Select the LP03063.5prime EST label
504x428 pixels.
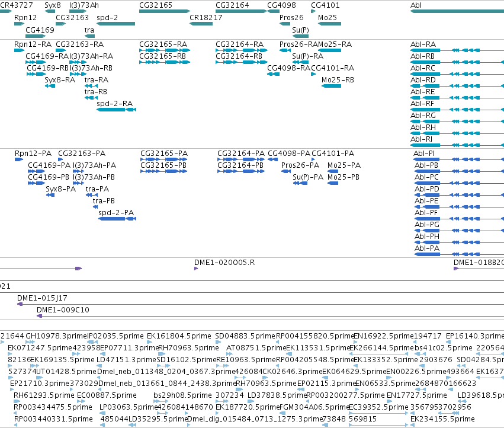pos(129,407)
